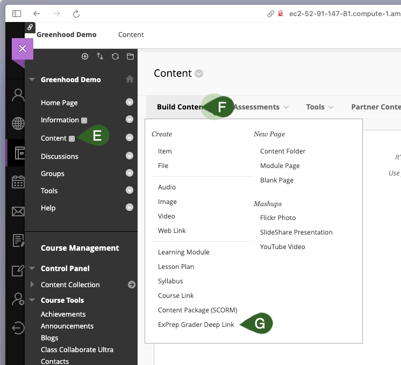
Task: Toggle the browser sidebar icon
Action: pyautogui.click(x=16, y=14)
